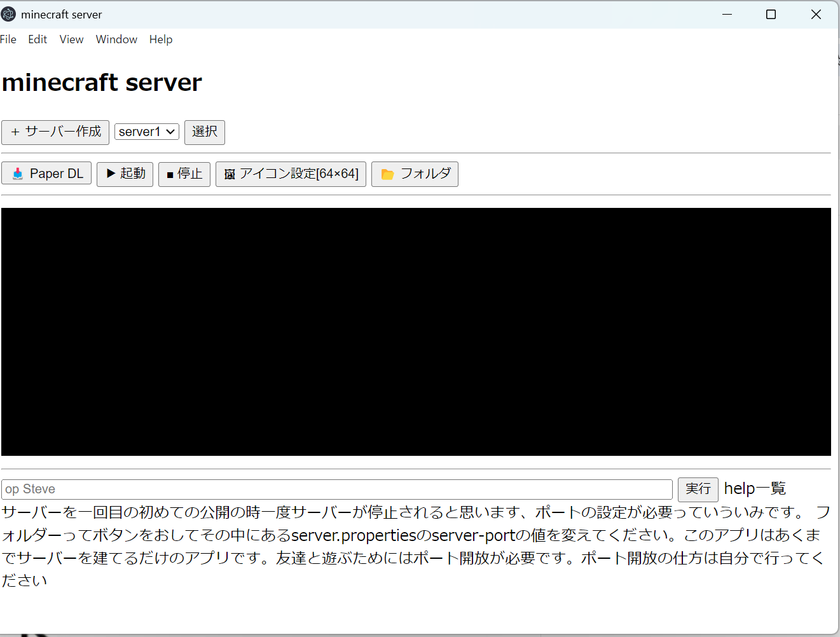Focus the op Steve command input field
Viewport: 840px width, 637px height.
pos(336,489)
